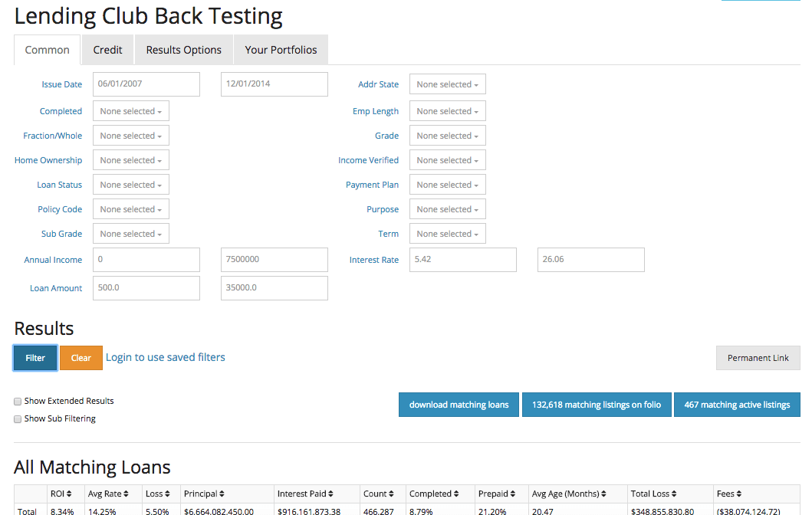Open the Addr State dropdown
The image size is (812, 515).
tap(447, 85)
